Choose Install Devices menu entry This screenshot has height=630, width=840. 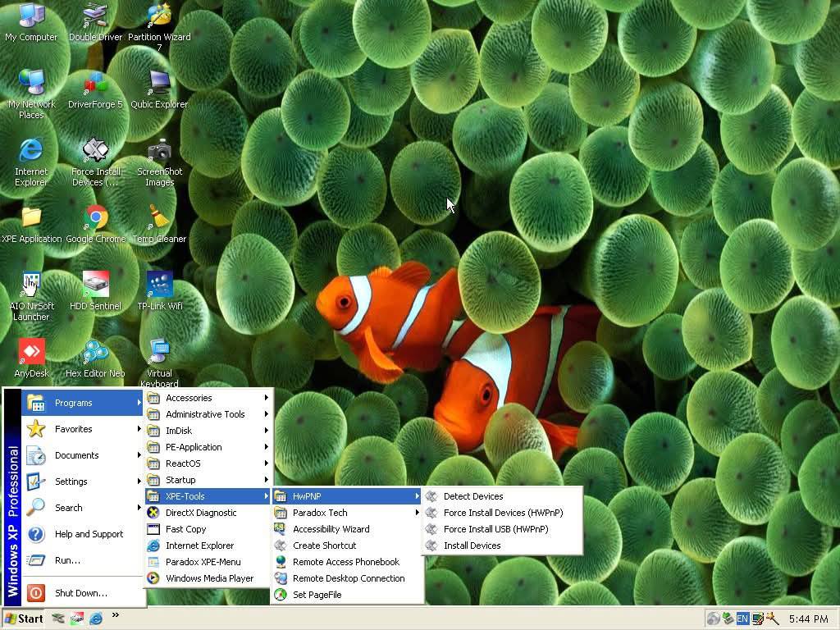point(503,546)
